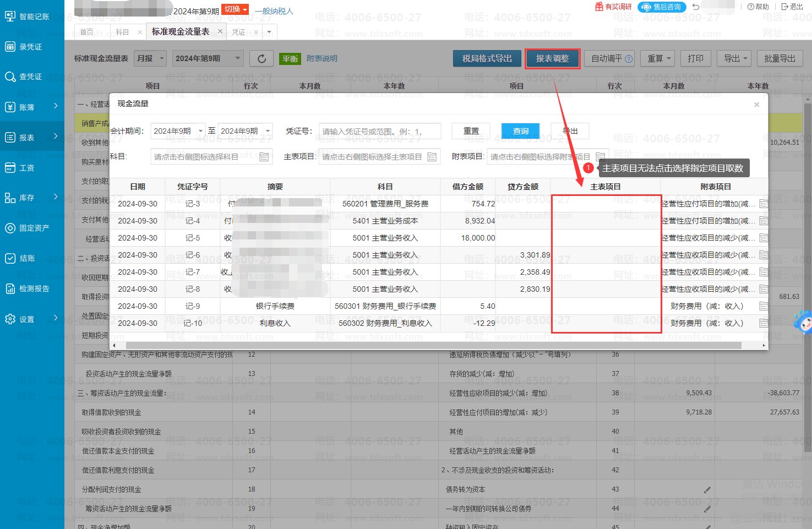This screenshot has height=529, width=812.
Task: Open the 附表说明 link
Action: [x=321, y=58]
